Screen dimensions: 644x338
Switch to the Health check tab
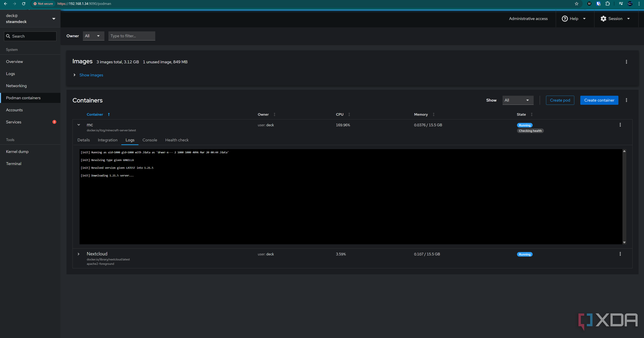[x=177, y=140]
